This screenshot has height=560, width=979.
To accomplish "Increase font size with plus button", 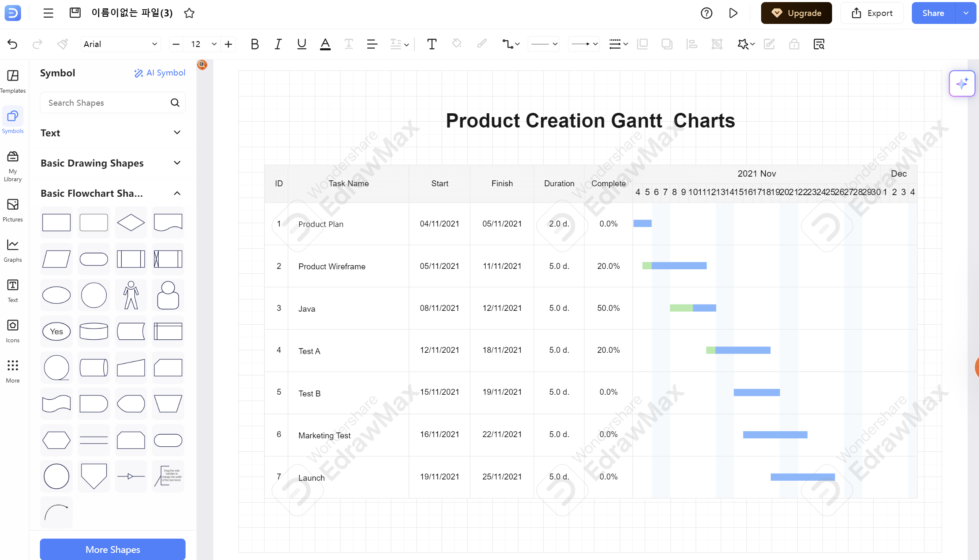I will coord(228,44).
